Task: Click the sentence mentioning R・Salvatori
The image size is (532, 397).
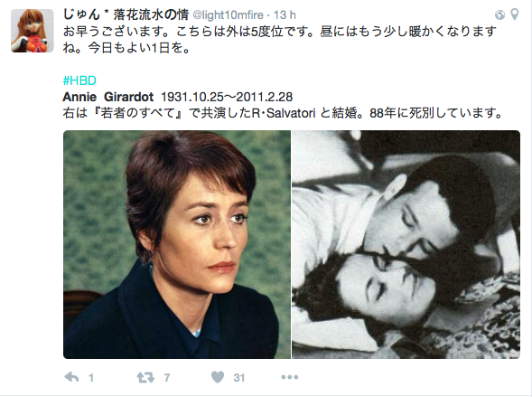Action: (283, 113)
